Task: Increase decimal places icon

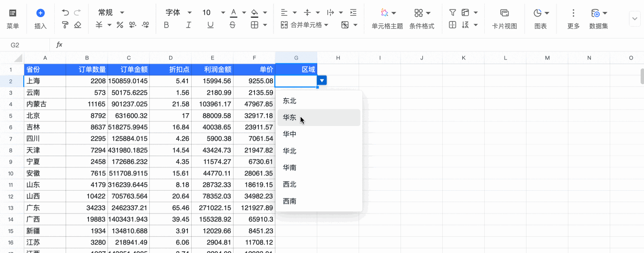Action: click(x=146, y=25)
